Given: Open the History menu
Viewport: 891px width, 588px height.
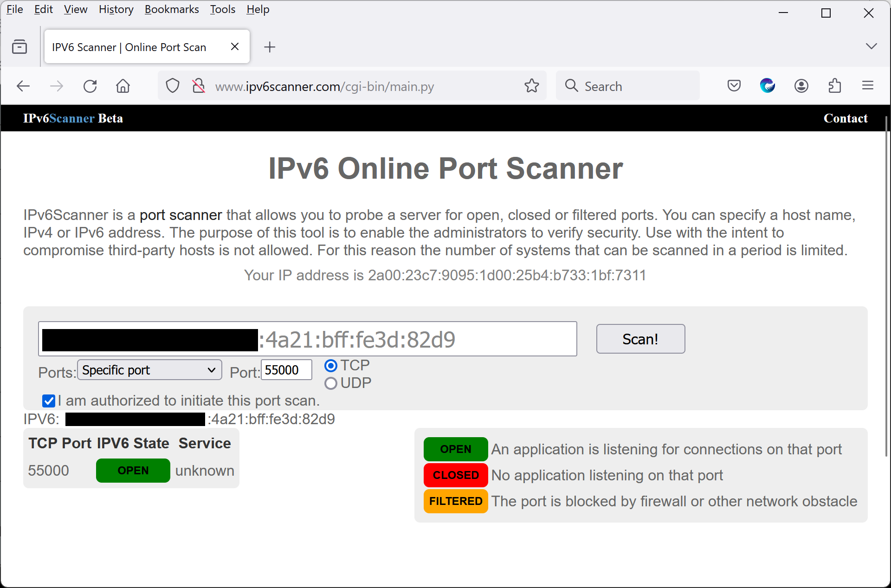Looking at the screenshot, I should [116, 9].
